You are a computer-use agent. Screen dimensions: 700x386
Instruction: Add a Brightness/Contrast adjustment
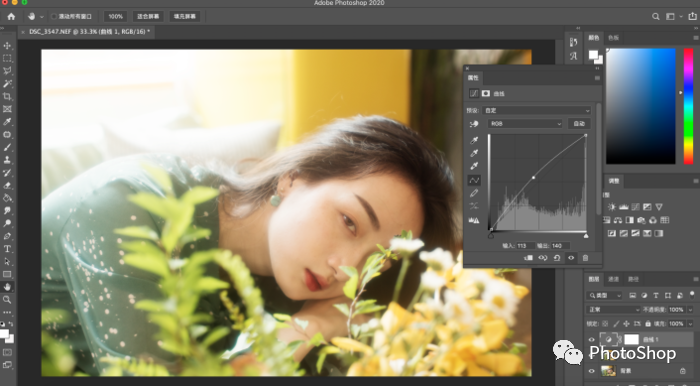coord(612,207)
